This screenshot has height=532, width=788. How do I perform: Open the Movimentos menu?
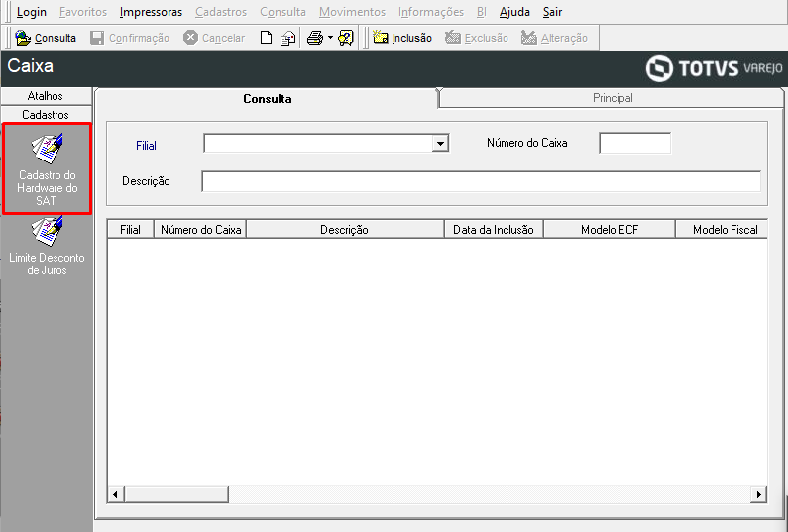pyautogui.click(x=352, y=12)
